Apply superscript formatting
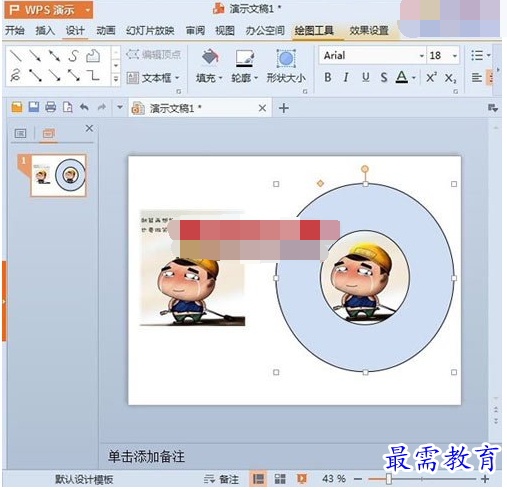The width and height of the screenshot is (507, 490). coord(431,77)
